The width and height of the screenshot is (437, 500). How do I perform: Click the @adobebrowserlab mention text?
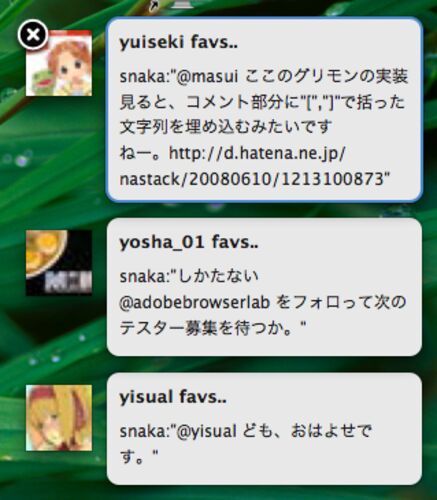pos(195,303)
